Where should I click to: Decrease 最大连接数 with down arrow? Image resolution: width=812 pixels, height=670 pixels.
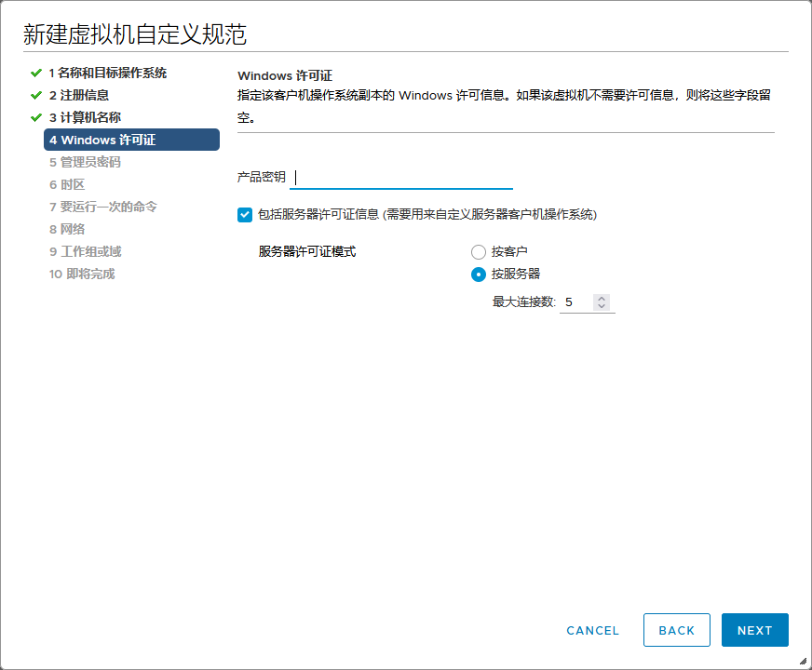pyautogui.click(x=602, y=307)
